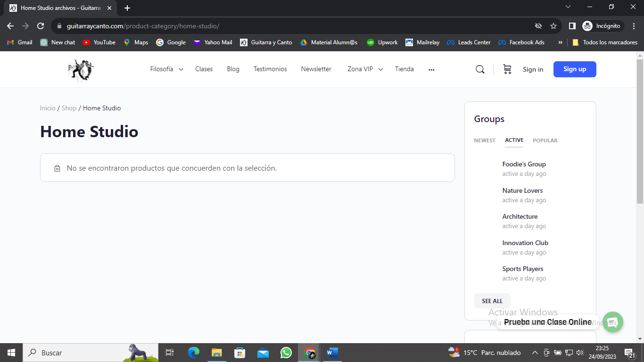The image size is (644, 362).
Task: Switch to the Popular groups tab
Action: tap(545, 140)
